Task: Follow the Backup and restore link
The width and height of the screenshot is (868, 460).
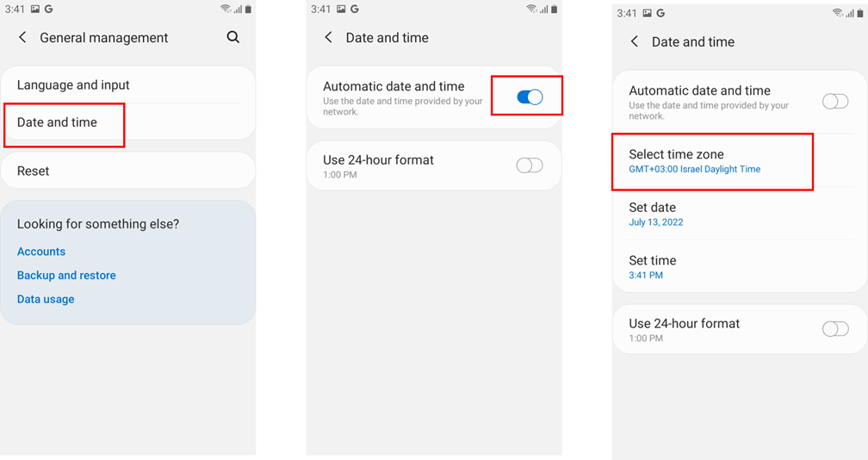Action: [x=66, y=276]
